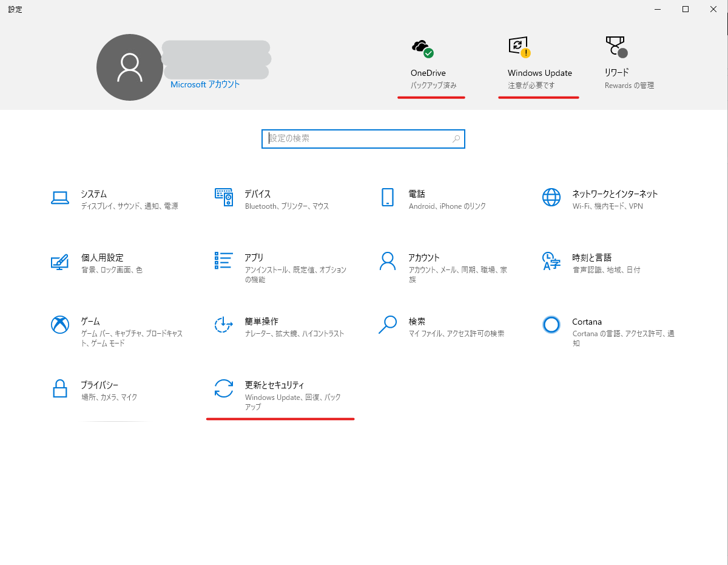Click the search magnifier in settings search box
The image size is (728, 565).
(x=456, y=139)
